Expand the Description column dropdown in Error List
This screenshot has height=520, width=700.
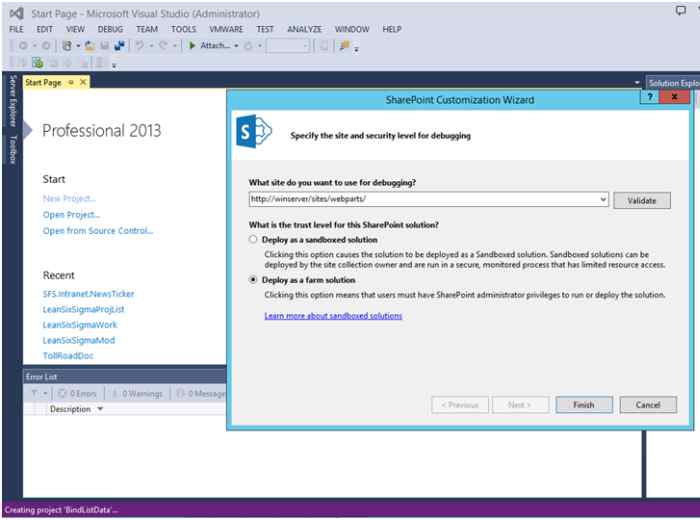[100, 409]
